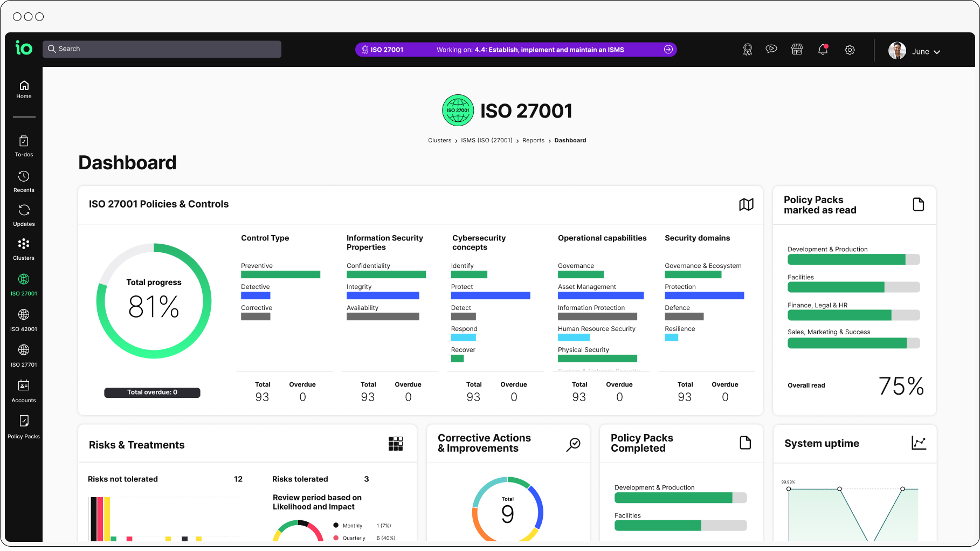Open the notifications bell

point(823,49)
